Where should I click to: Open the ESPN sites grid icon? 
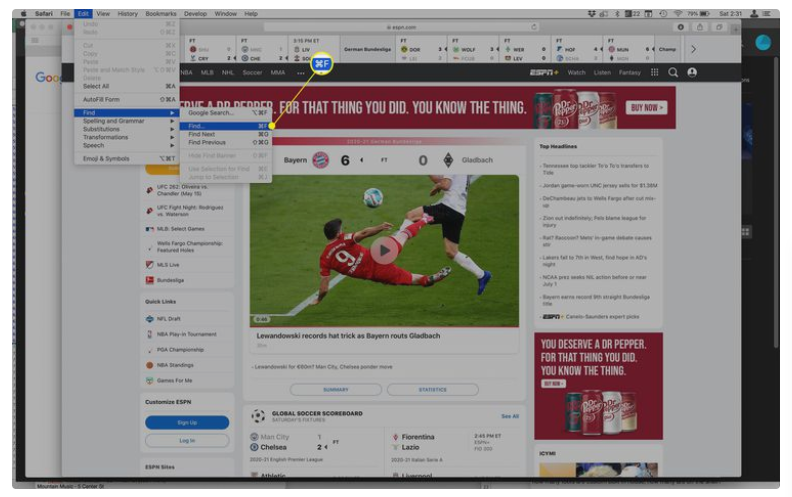tap(655, 72)
